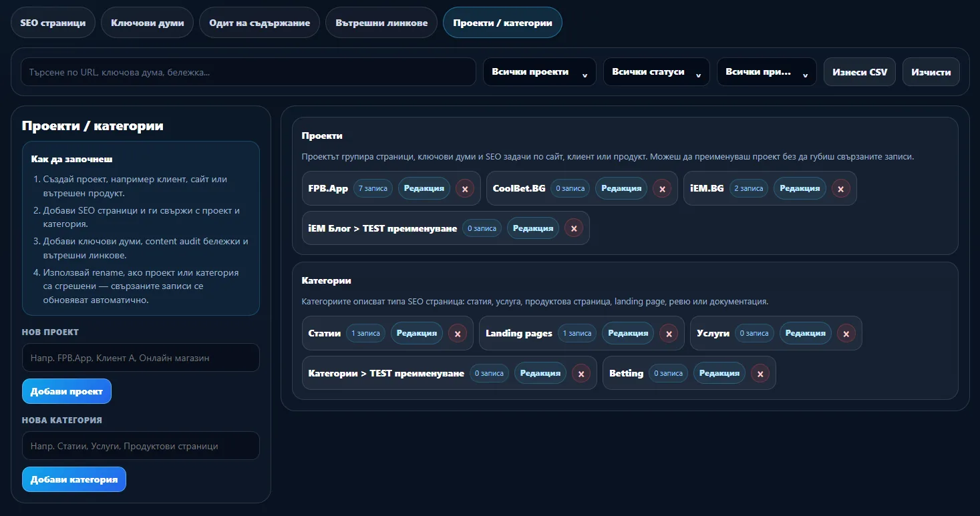This screenshot has height=516, width=980.
Task: Remove the Landing pages category x icon
Action: coord(669,333)
